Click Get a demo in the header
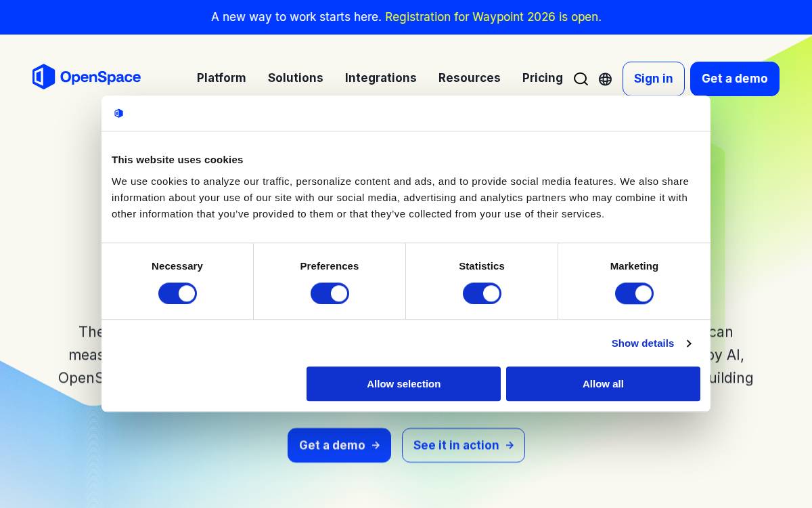This screenshot has height=508, width=812. pos(735,79)
